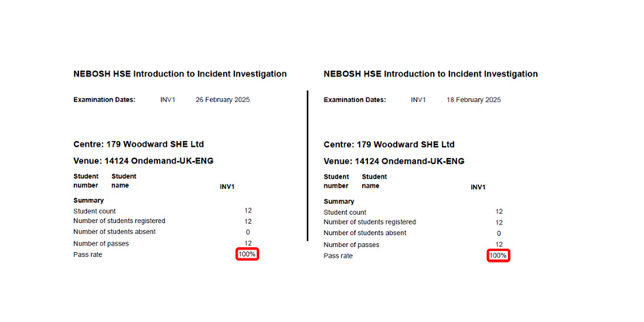Screen dimensions: 644x322
Task: Click the Student name column header in the right report
Action: pyautogui.click(x=374, y=181)
